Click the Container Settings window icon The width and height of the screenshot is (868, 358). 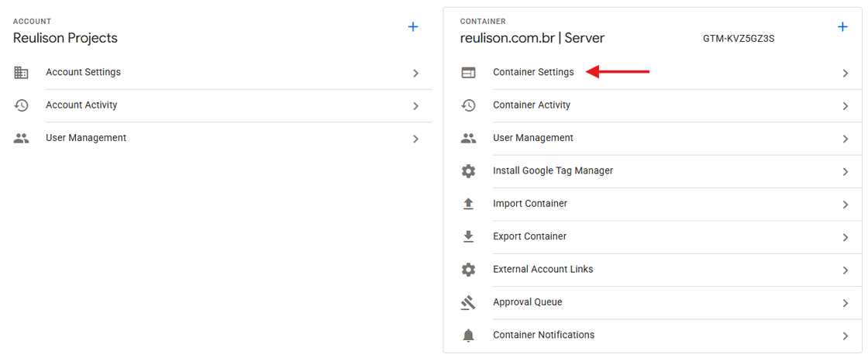(468, 73)
